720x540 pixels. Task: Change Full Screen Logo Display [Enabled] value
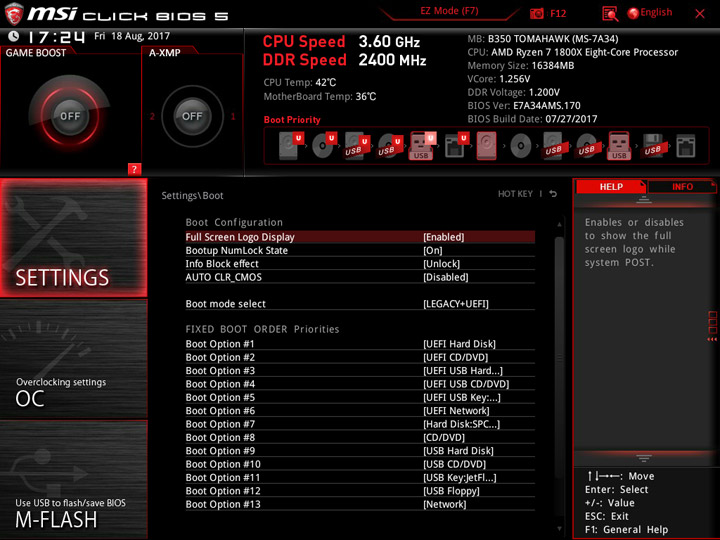coord(444,237)
